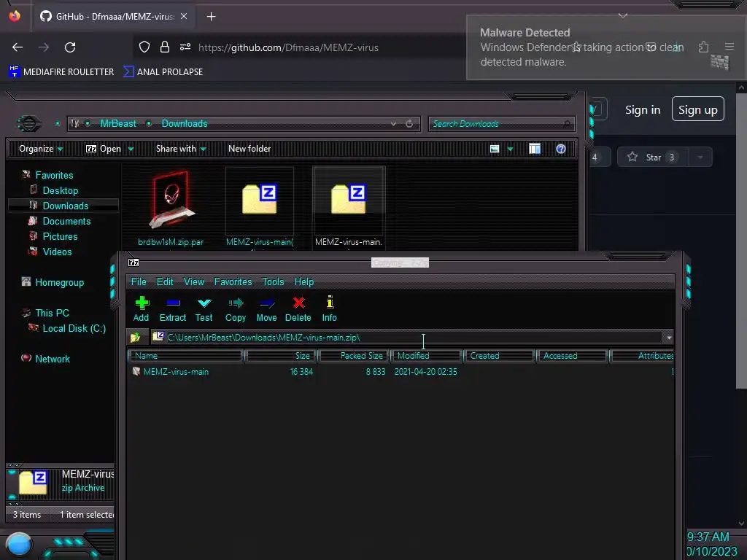Refresh the Downloads folder in Explorer
The width and height of the screenshot is (747, 560).
click(x=409, y=124)
